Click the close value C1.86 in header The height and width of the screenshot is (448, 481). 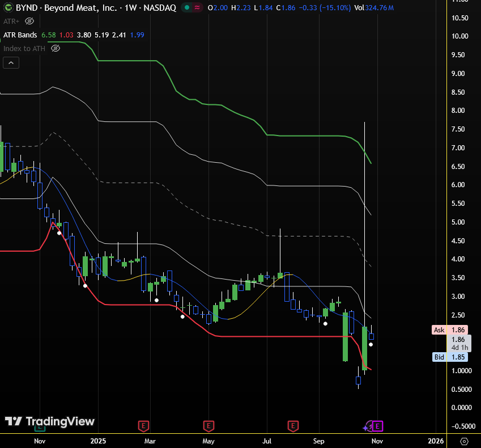point(286,8)
